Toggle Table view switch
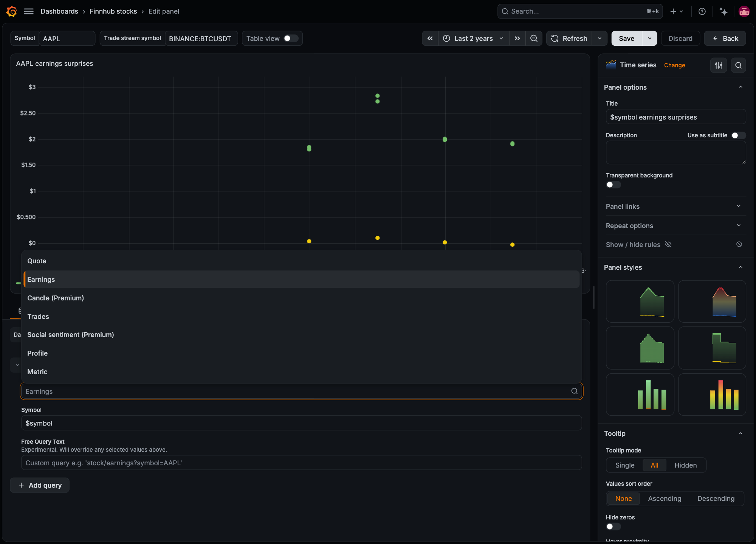Viewport: 756px width, 544px height. (291, 38)
